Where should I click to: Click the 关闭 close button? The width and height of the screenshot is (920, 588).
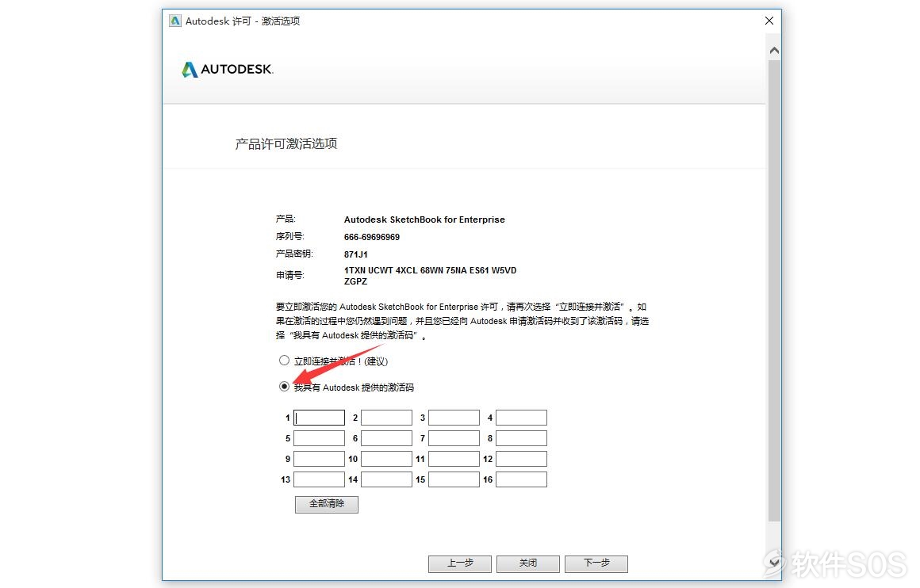pyautogui.click(x=528, y=563)
